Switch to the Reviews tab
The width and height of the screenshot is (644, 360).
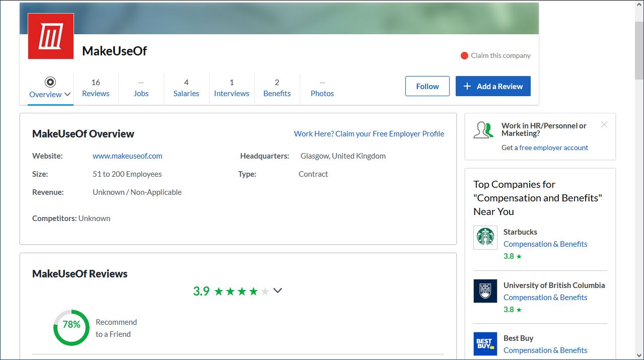coord(96,88)
